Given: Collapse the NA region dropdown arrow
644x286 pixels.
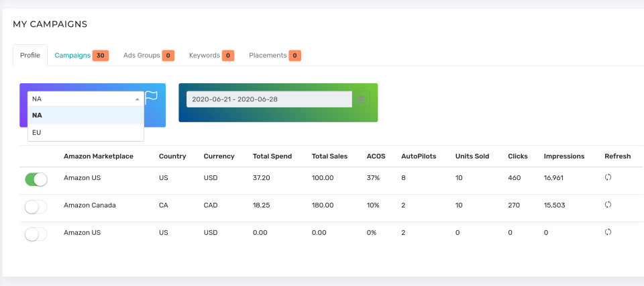Looking at the screenshot, I should point(138,99).
